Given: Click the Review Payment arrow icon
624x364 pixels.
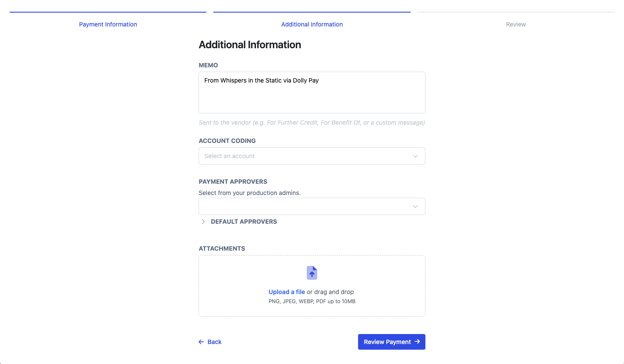Looking at the screenshot, I should (417, 342).
